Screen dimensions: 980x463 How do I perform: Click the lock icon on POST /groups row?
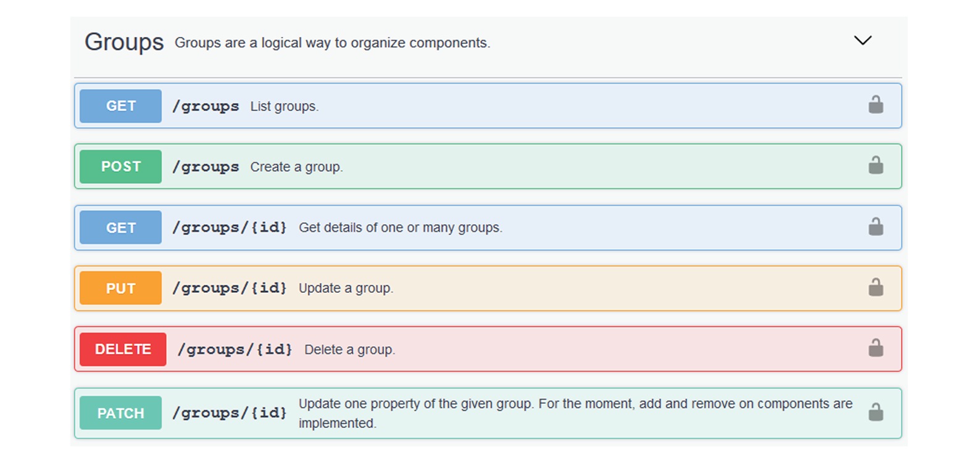click(x=875, y=166)
